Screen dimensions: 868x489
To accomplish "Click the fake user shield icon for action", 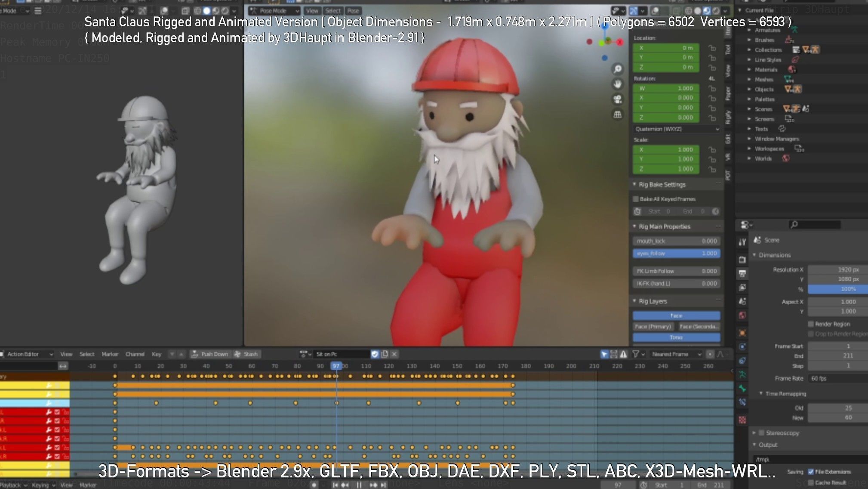I will click(375, 354).
